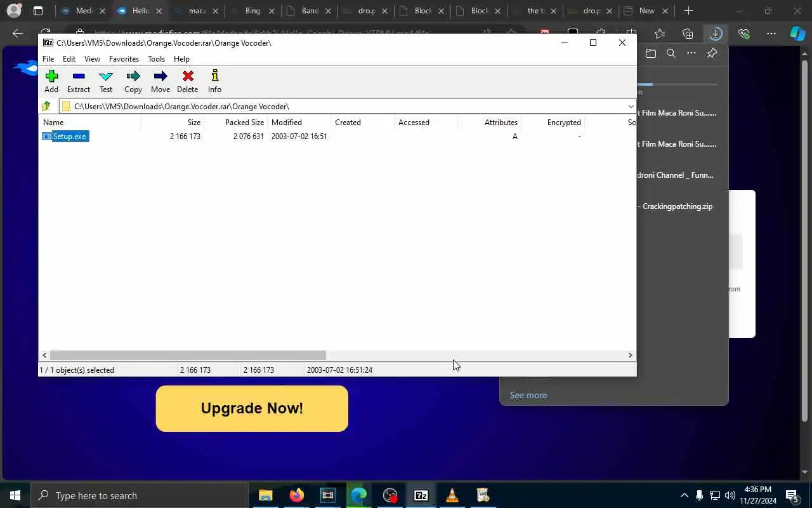Click the horizontal scrollbar thumb in file list

coord(188,356)
